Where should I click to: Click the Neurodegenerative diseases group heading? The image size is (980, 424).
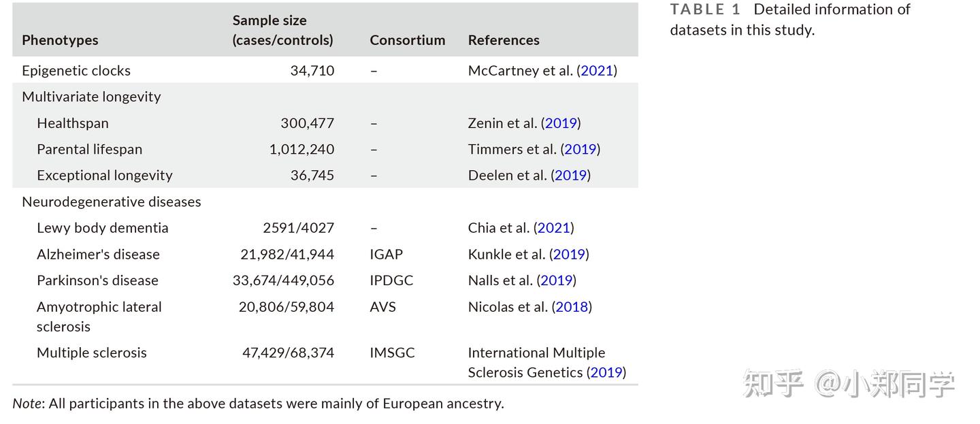(111, 202)
